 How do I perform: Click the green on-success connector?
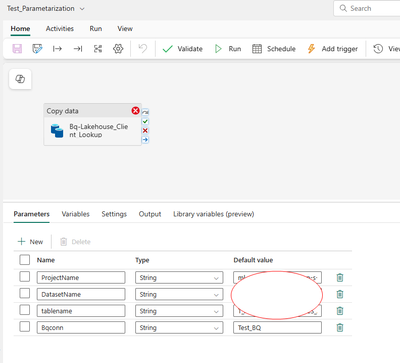click(145, 121)
